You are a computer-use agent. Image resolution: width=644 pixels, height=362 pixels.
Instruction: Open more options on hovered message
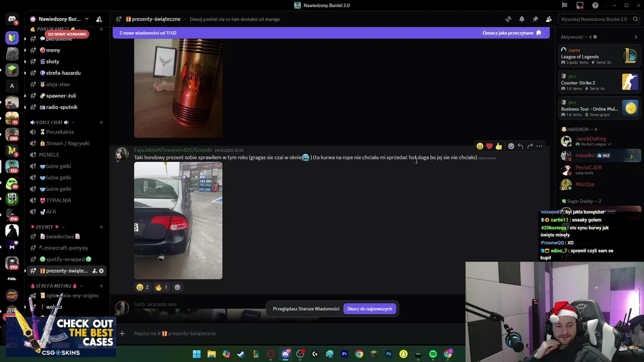point(539,146)
